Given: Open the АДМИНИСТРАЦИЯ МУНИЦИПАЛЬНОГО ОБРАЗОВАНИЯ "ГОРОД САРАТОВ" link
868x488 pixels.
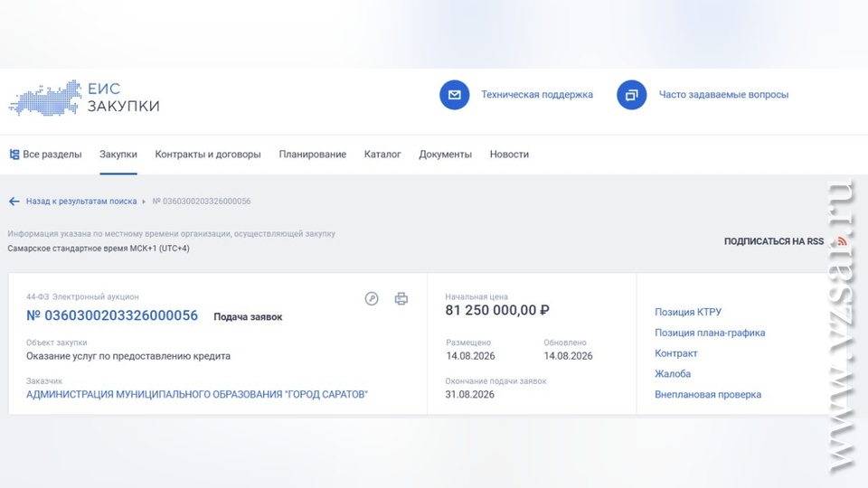Looking at the screenshot, I should coord(197,395).
